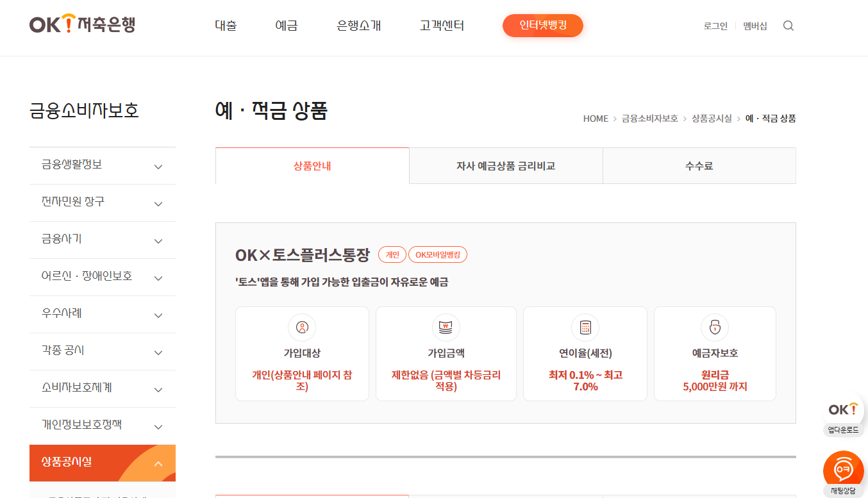Expand the 어르신ㆍ장애인보호 section
The image size is (868, 498).
pos(158,277)
